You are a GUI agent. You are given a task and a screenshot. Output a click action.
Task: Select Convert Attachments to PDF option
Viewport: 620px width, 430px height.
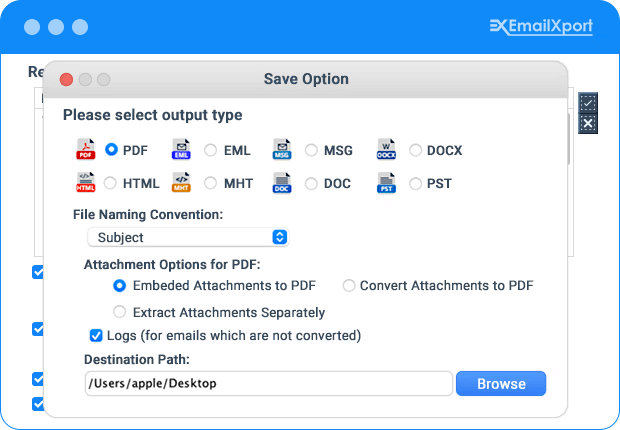pos(349,286)
